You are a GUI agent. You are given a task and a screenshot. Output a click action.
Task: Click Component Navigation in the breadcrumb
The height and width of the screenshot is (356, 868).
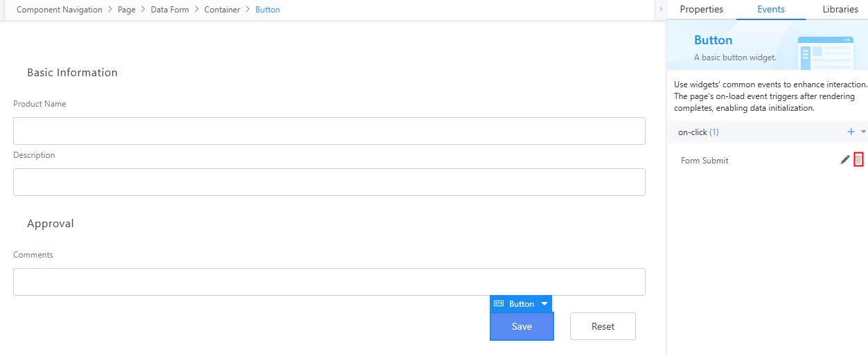click(x=60, y=10)
